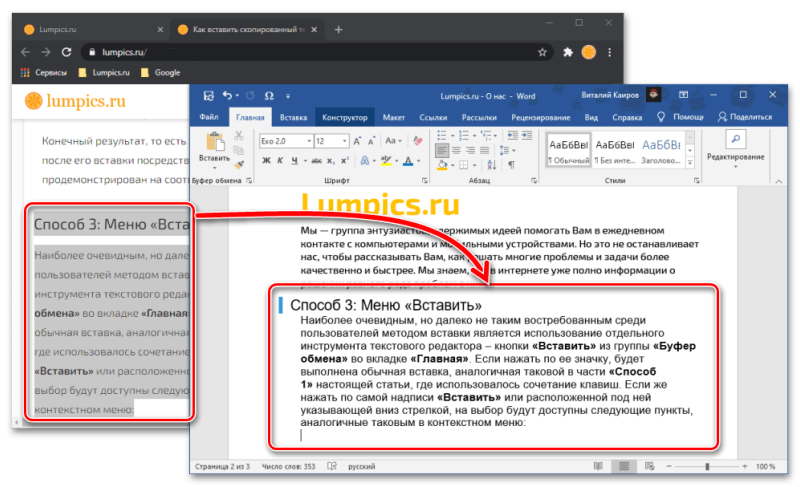
Task: Switch to the Конструктор ribbon tab
Action: [x=345, y=117]
